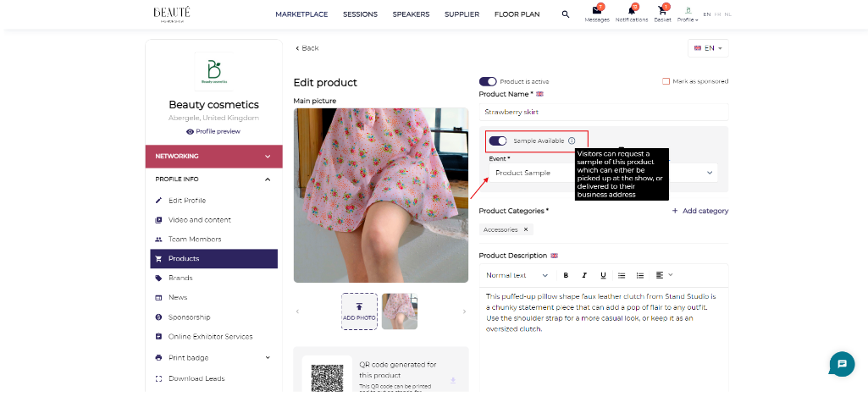
Task: Click the Product Name input field
Action: click(604, 112)
